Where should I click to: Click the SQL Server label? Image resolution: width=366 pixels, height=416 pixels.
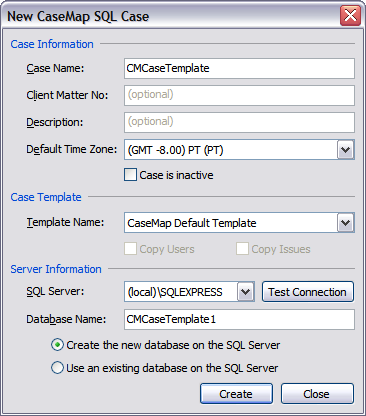(55, 291)
